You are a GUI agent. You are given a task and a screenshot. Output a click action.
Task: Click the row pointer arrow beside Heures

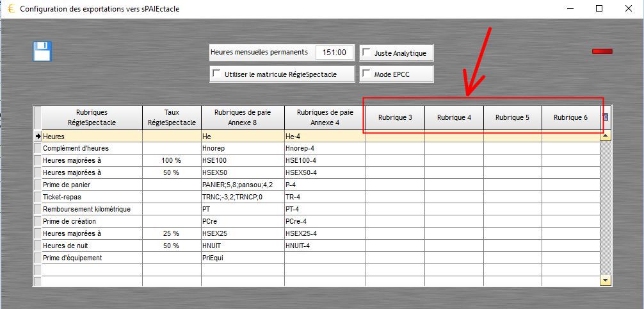pyautogui.click(x=37, y=137)
